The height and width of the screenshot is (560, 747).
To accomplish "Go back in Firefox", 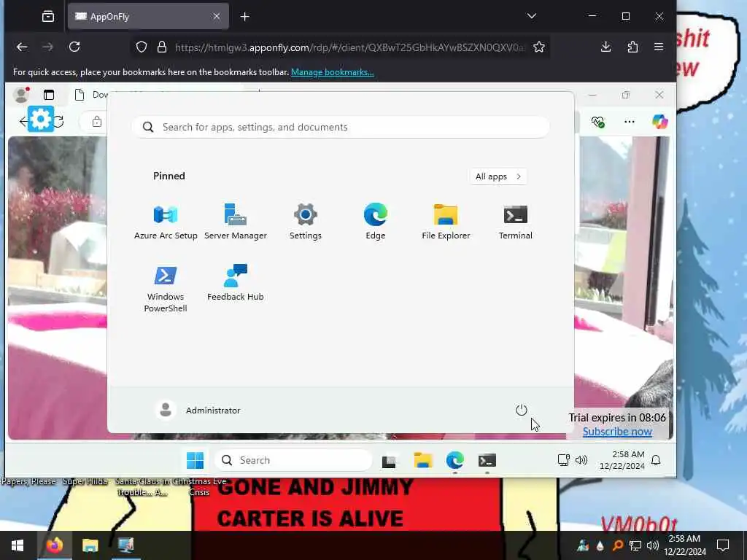I will (22, 47).
